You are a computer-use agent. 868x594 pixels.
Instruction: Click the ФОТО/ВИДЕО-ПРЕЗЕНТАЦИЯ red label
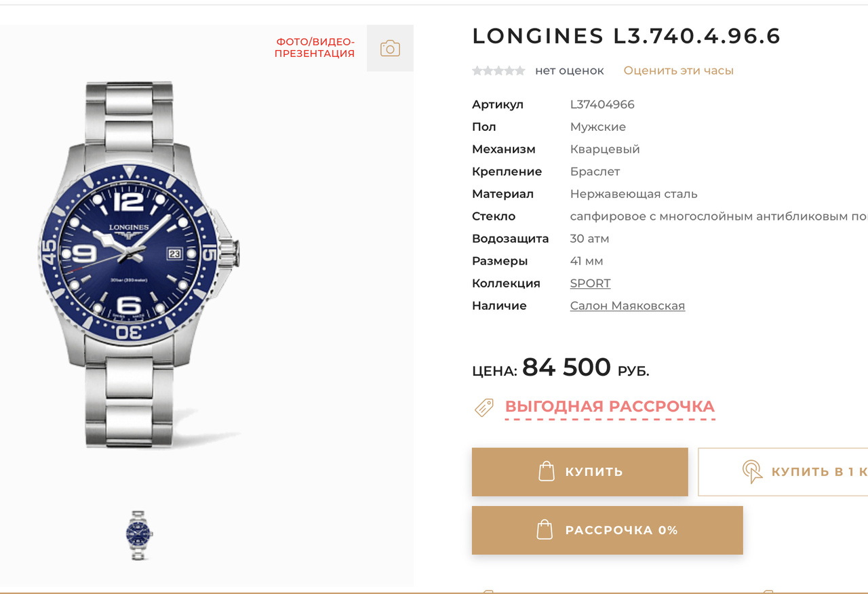pyautogui.click(x=315, y=47)
